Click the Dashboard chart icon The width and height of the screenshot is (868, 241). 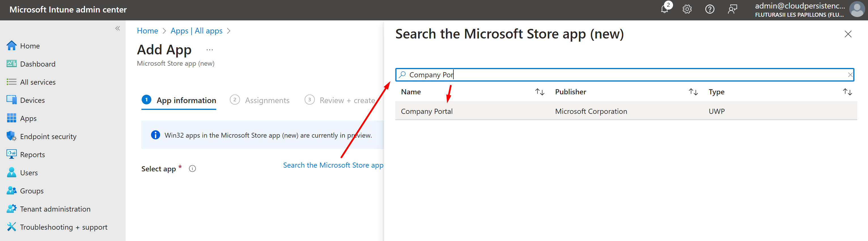point(11,64)
